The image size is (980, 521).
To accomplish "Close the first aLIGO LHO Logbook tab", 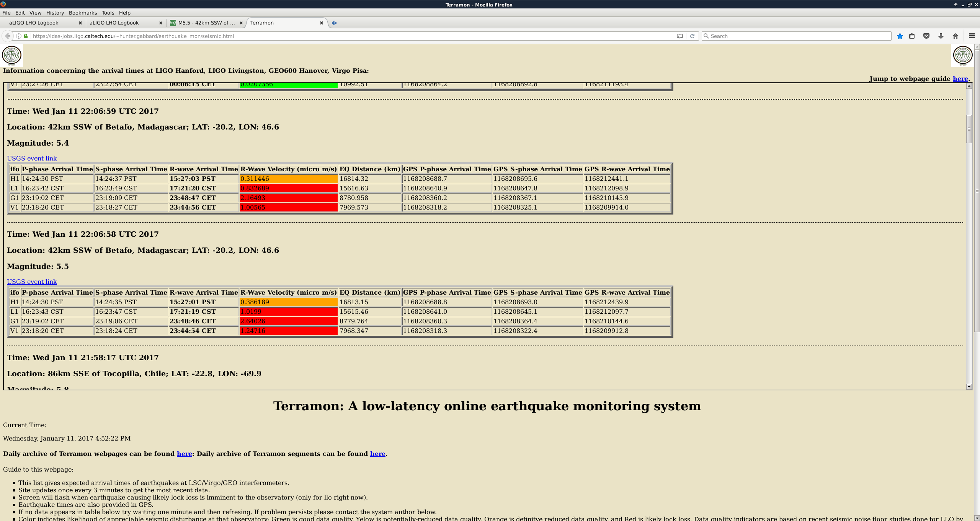I will point(80,23).
